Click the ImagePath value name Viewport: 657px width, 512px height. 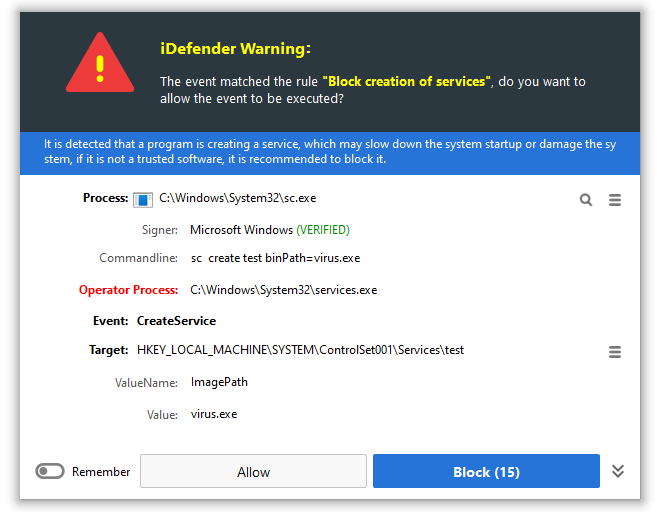pos(219,382)
